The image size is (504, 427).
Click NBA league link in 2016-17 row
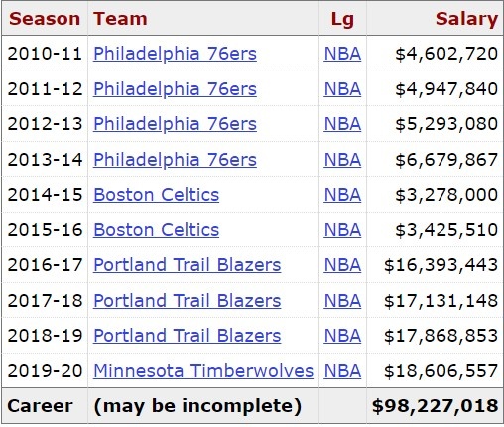(x=342, y=265)
